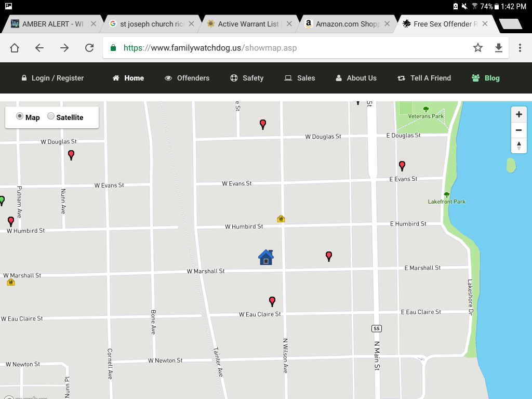Switch to the Active Warrant List tab
This screenshot has width=532, height=399.
[x=248, y=24]
